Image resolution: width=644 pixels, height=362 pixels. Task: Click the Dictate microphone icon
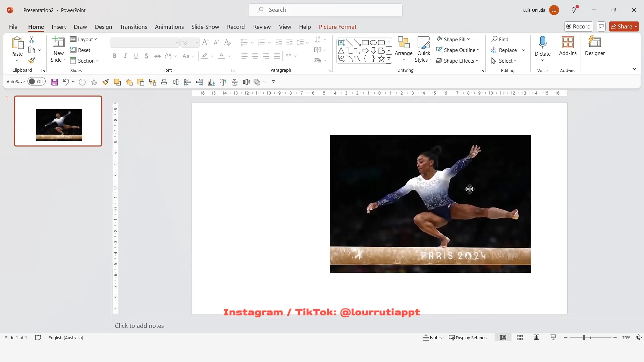(x=542, y=43)
